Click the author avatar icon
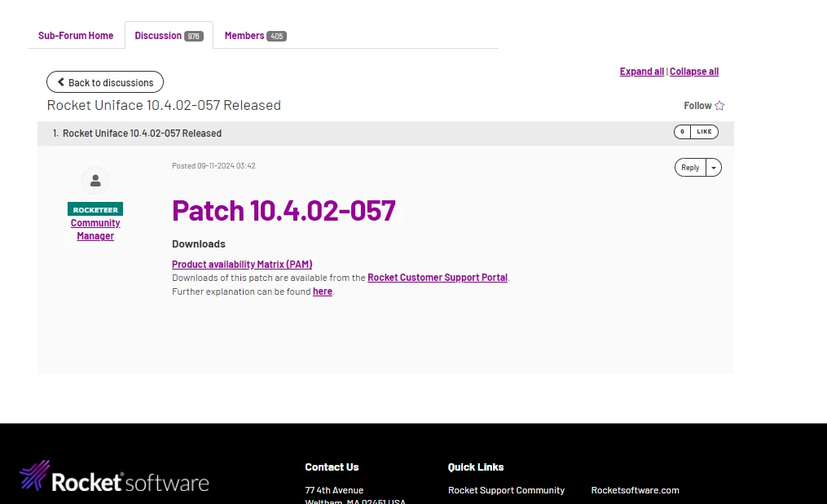Screen dimensions: 827x504 [x=95, y=181]
